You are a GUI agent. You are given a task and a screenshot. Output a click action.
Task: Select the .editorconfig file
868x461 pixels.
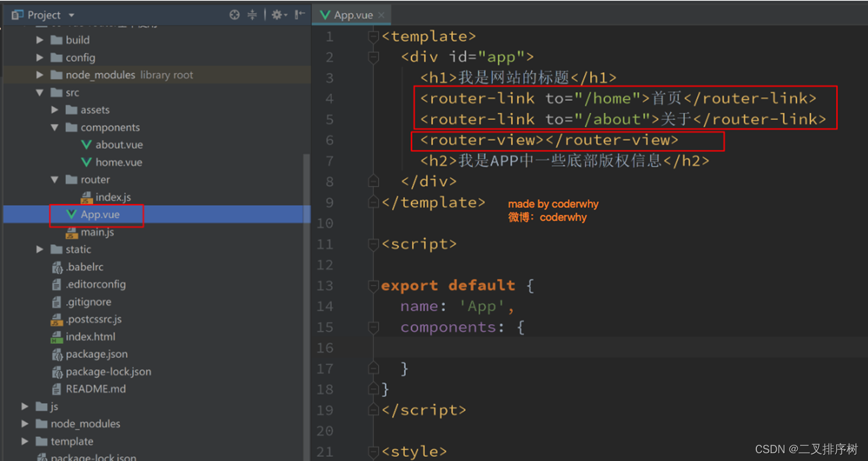coord(96,284)
